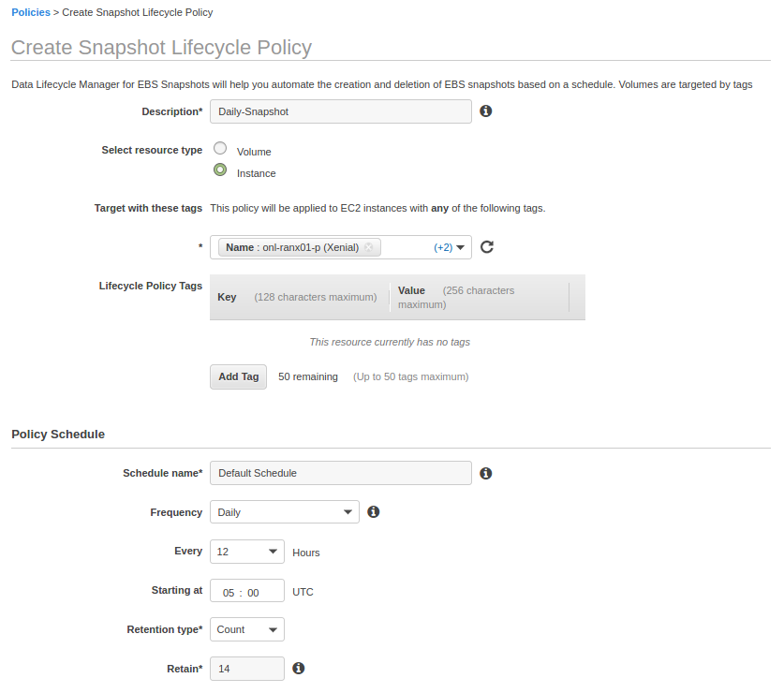Remove the Name onl-ranx01-p (Xenial) tag chip
Screen dimensions: 784x693
point(368,247)
